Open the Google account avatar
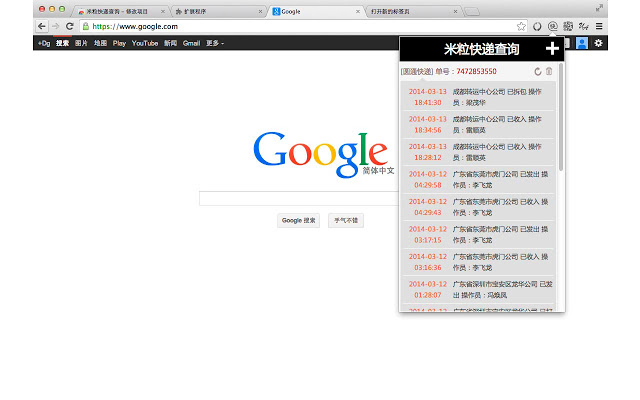The image size is (640, 400). tap(582, 43)
